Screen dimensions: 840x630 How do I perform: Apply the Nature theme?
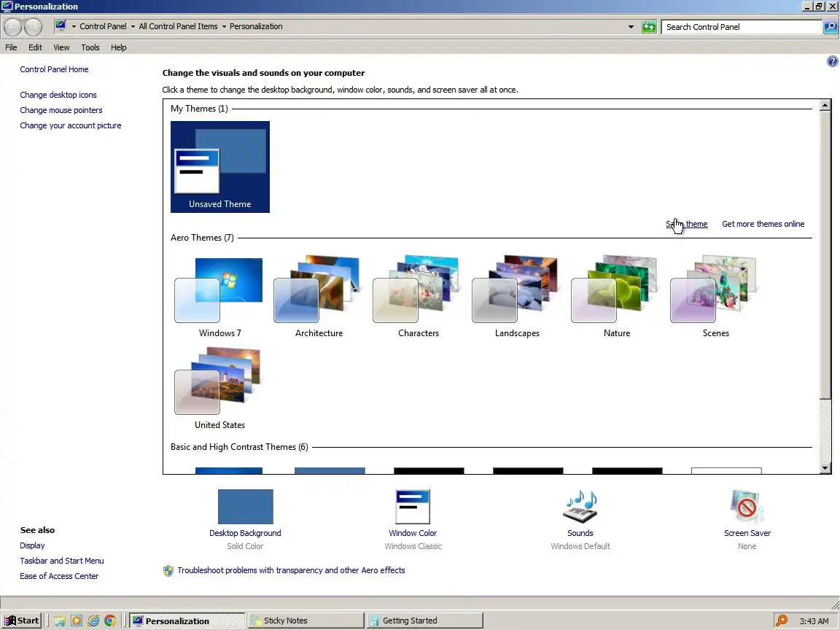point(616,296)
